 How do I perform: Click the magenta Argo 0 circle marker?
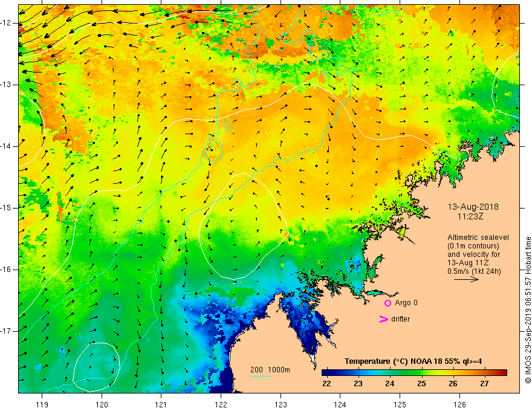[388, 303]
